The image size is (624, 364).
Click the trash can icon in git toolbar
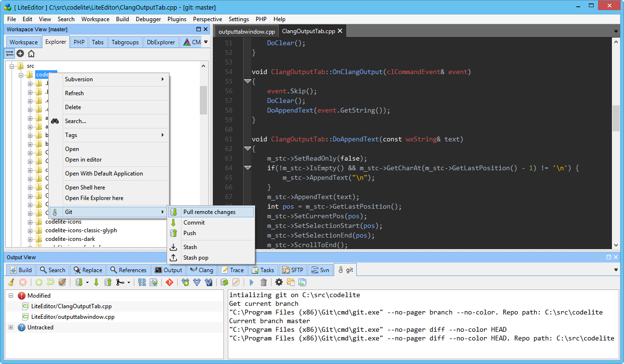coord(263,282)
